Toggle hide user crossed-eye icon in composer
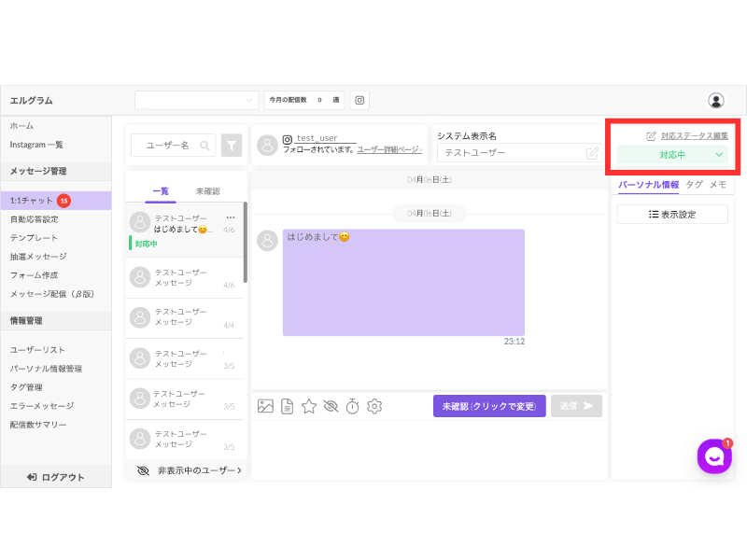 point(331,406)
